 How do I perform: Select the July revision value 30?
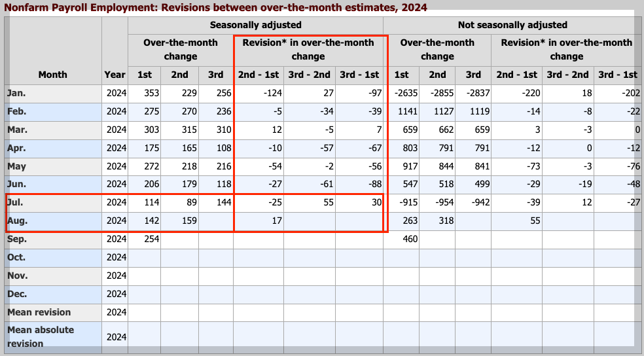tap(376, 202)
